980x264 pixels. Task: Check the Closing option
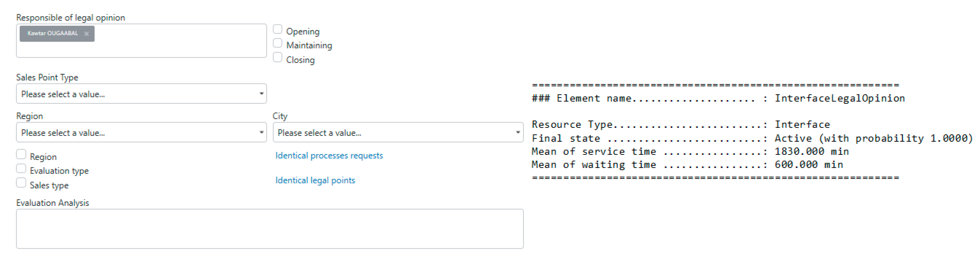coord(278,58)
